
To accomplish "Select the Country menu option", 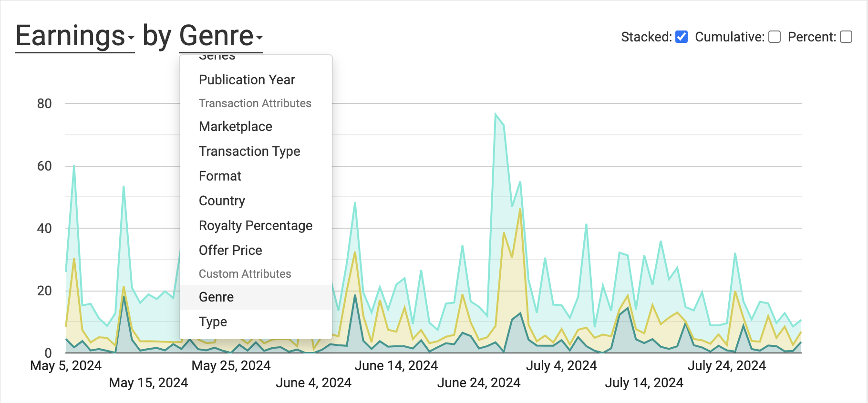I will click(256, 201).
